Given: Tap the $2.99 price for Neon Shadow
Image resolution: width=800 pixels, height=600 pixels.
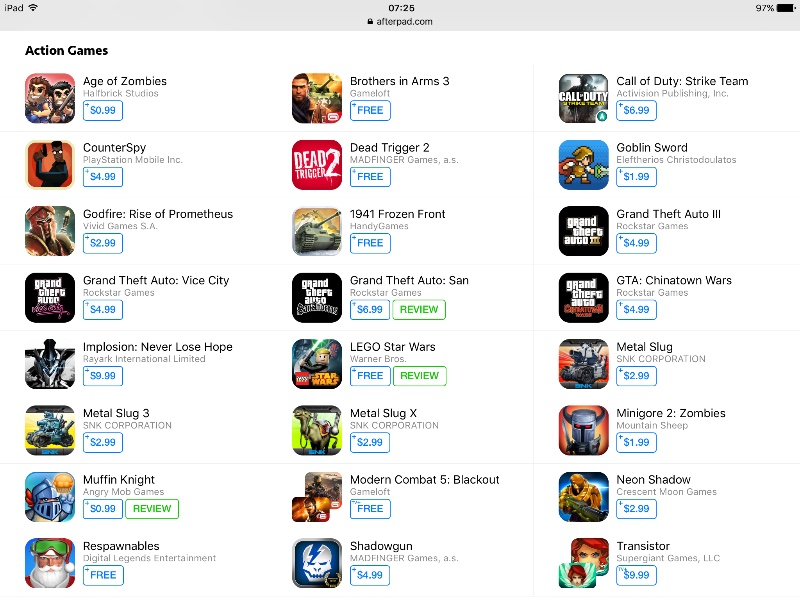Looking at the screenshot, I should coord(636,509).
